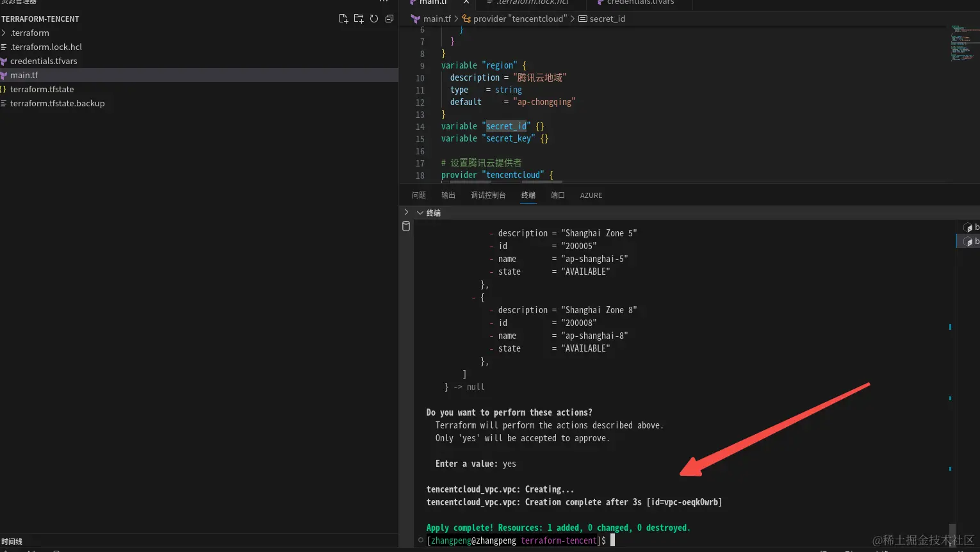Open the 问题 panel tab
The width and height of the screenshot is (980, 552).
(x=419, y=195)
